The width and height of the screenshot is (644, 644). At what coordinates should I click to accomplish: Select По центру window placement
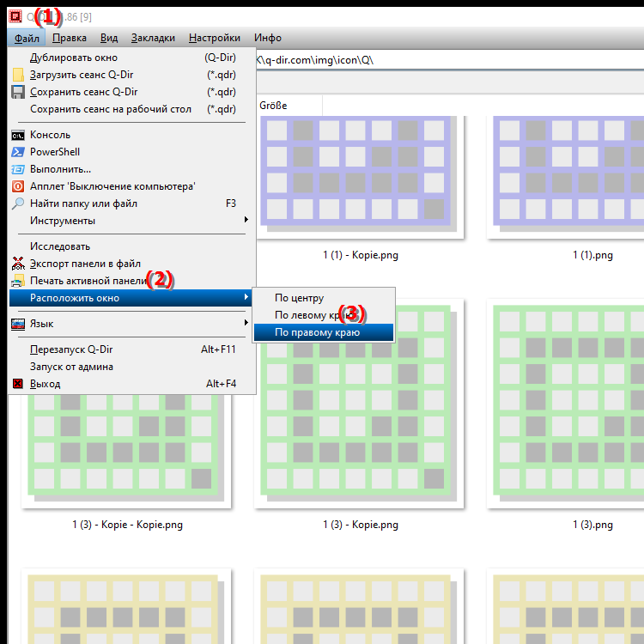click(x=324, y=298)
